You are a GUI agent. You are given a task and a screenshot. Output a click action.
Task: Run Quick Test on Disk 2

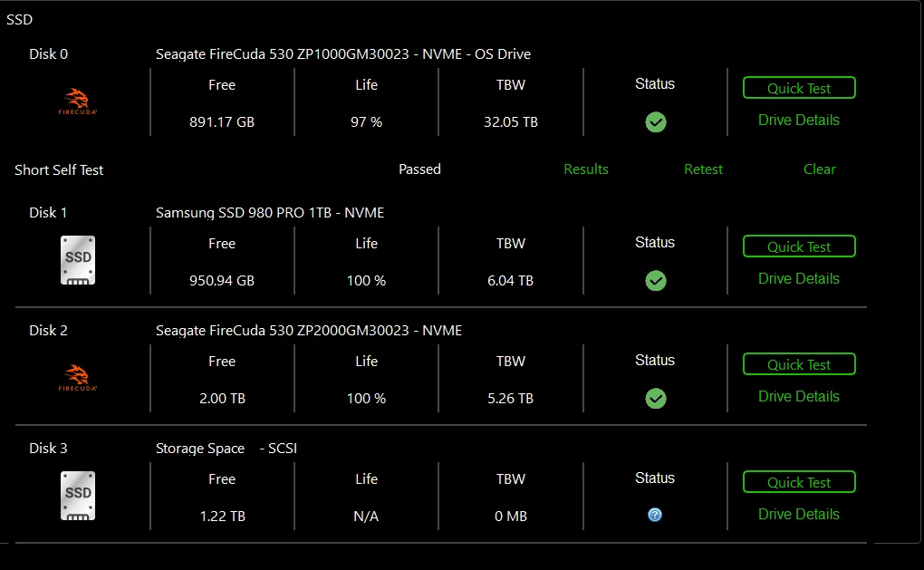799,364
